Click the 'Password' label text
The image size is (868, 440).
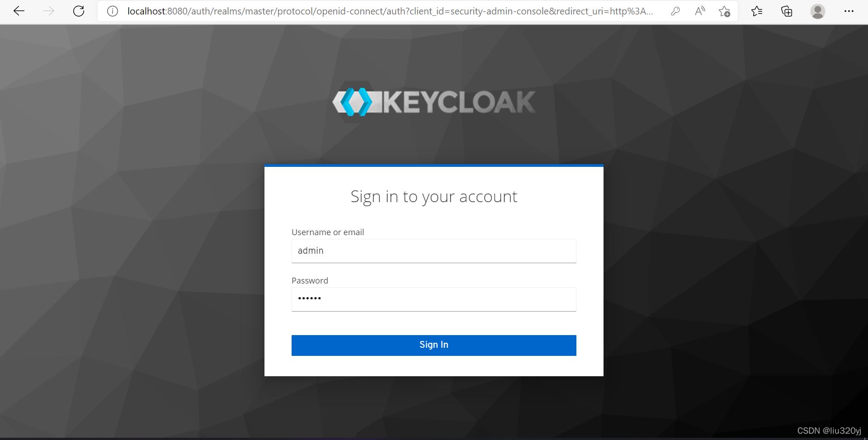(310, 281)
